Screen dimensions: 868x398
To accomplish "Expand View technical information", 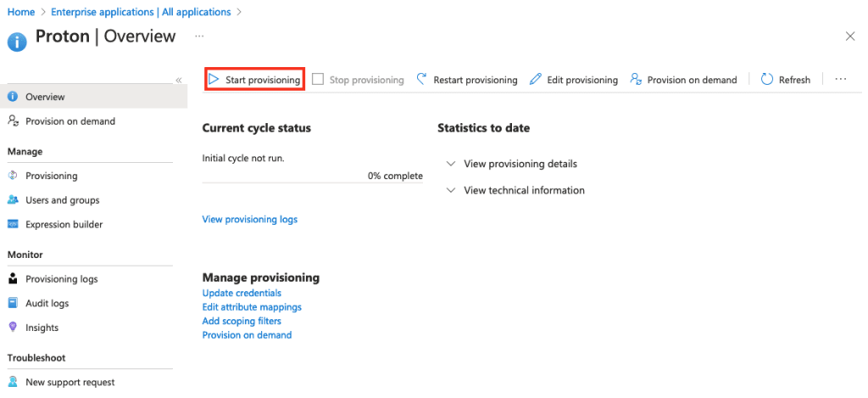I will pos(451,190).
